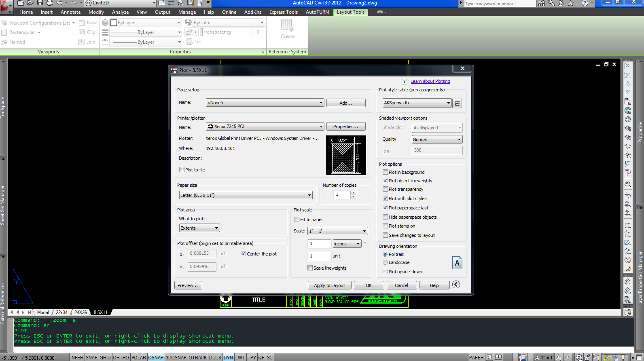Open the Printer/plotter Name dropdown

click(265, 127)
